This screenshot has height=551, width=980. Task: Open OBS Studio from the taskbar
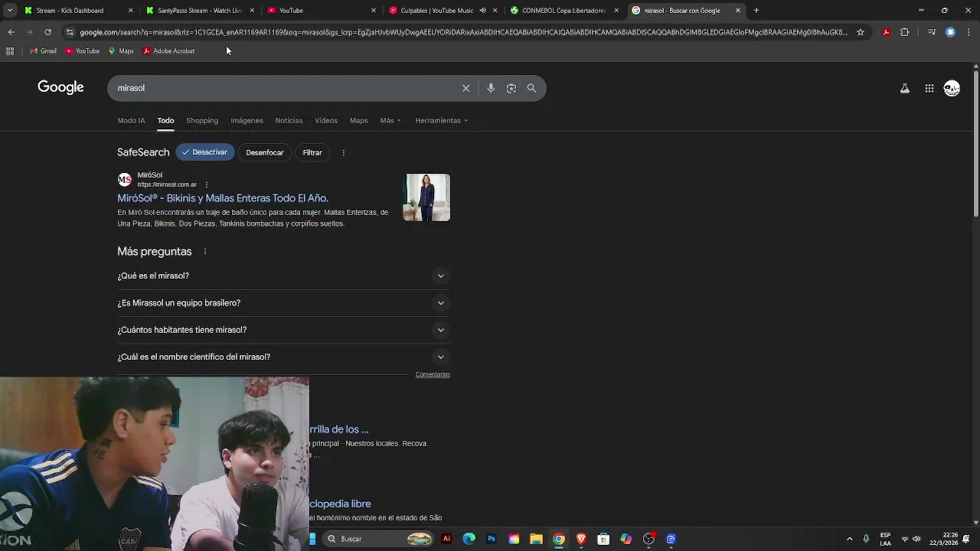[648, 539]
